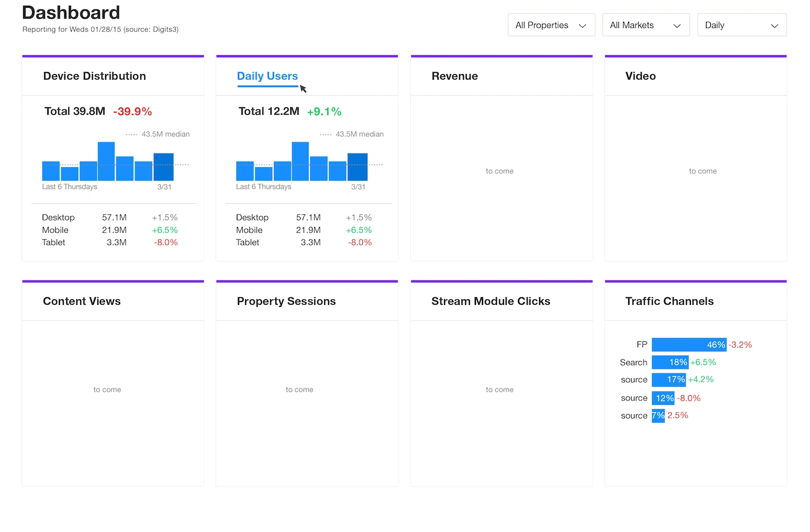
Task: Open the Traffic Channels card title
Action: [x=669, y=301]
